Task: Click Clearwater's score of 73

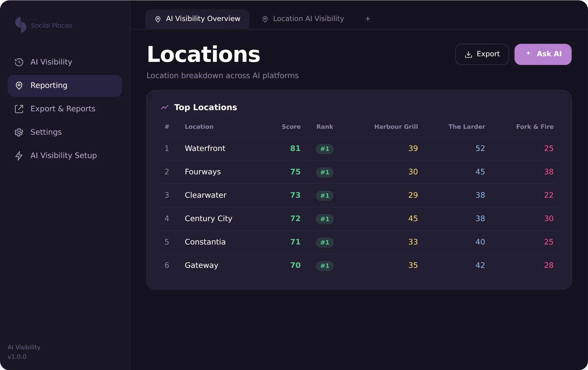Action: (295, 195)
